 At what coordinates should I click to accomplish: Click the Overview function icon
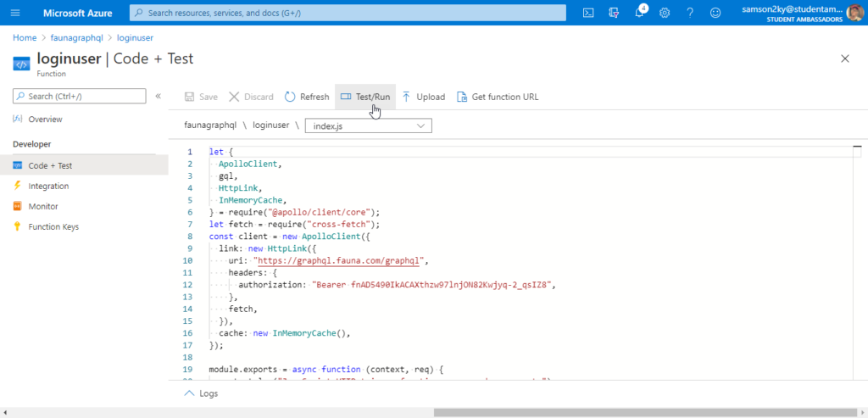click(17, 119)
